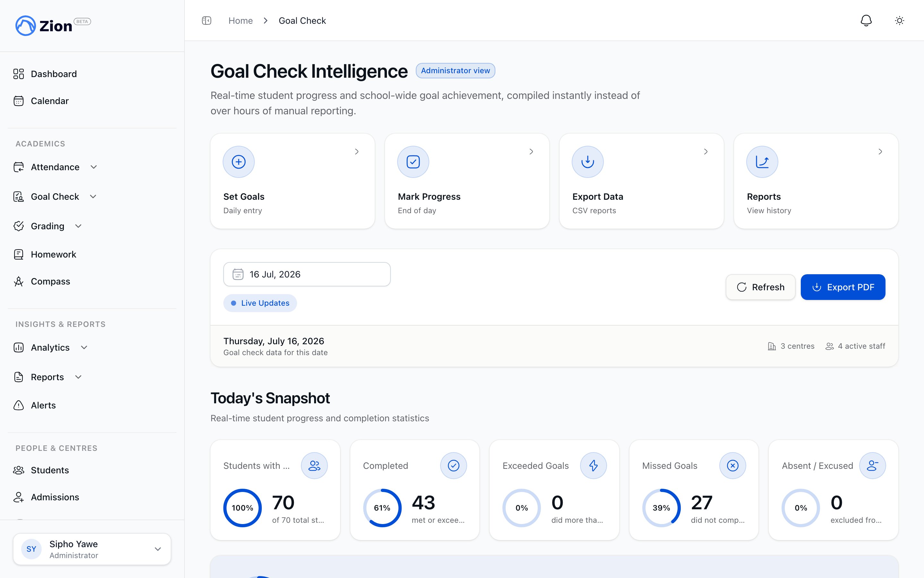Click the Missed Goals X icon
Image resolution: width=924 pixels, height=578 pixels.
coord(733,466)
